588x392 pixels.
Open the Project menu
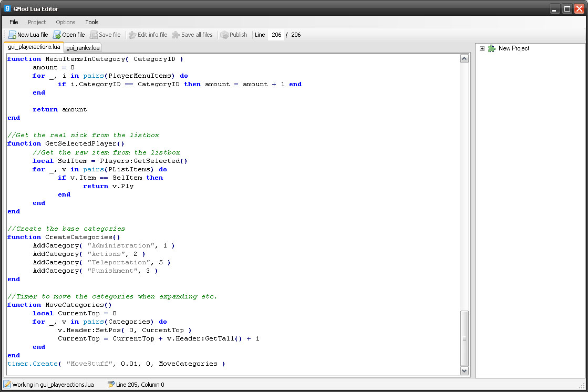(x=37, y=22)
